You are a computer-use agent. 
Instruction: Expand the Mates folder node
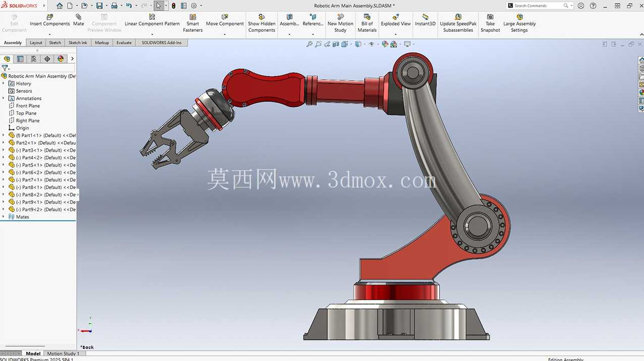(x=4, y=217)
